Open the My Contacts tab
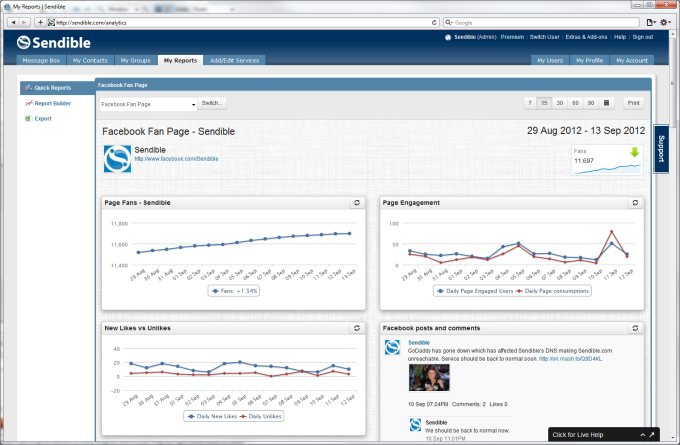This screenshot has height=445, width=680. (x=90, y=60)
